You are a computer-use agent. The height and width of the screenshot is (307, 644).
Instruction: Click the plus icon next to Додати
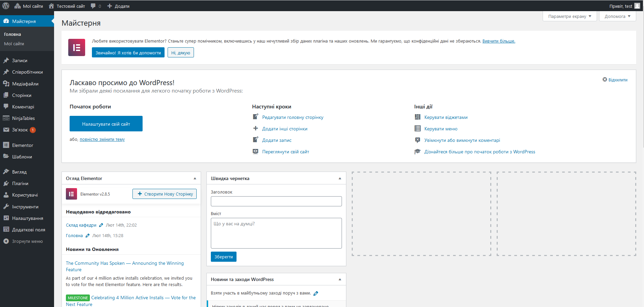coord(109,6)
